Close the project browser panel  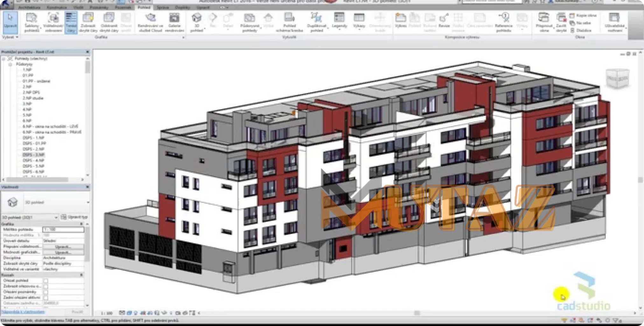click(87, 52)
